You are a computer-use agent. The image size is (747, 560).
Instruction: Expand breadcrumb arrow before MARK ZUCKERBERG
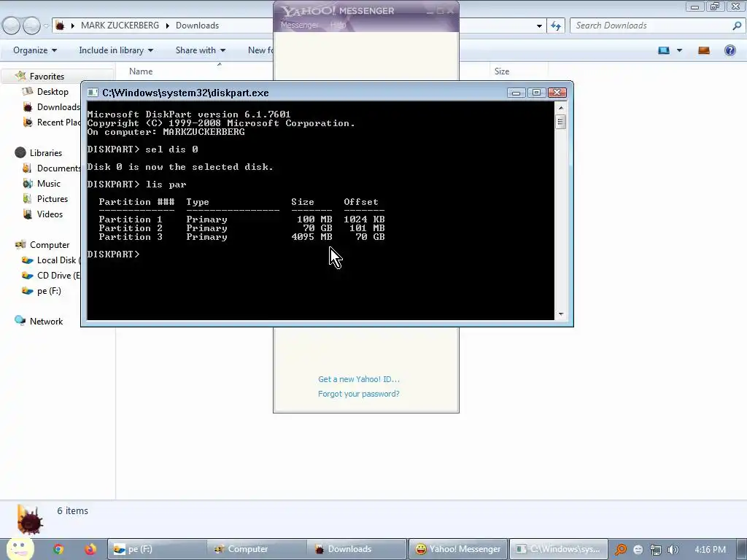(x=72, y=26)
